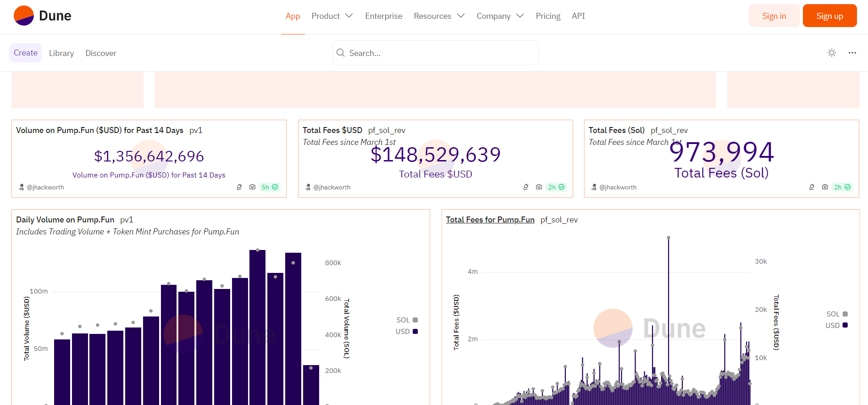Viewport: 868px width, 405px height.
Task: Expand the Company dropdown chevron
Action: tap(520, 16)
